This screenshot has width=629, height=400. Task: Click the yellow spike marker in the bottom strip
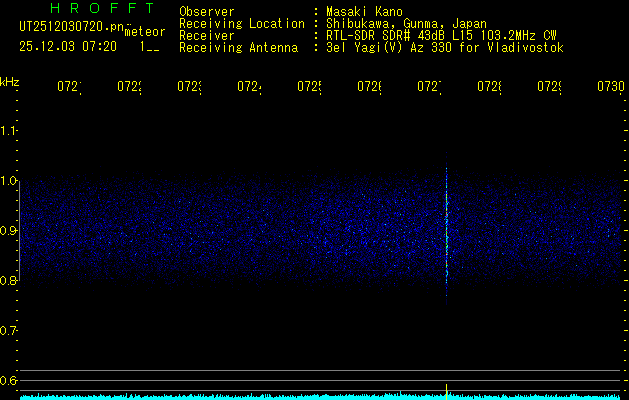[446, 389]
